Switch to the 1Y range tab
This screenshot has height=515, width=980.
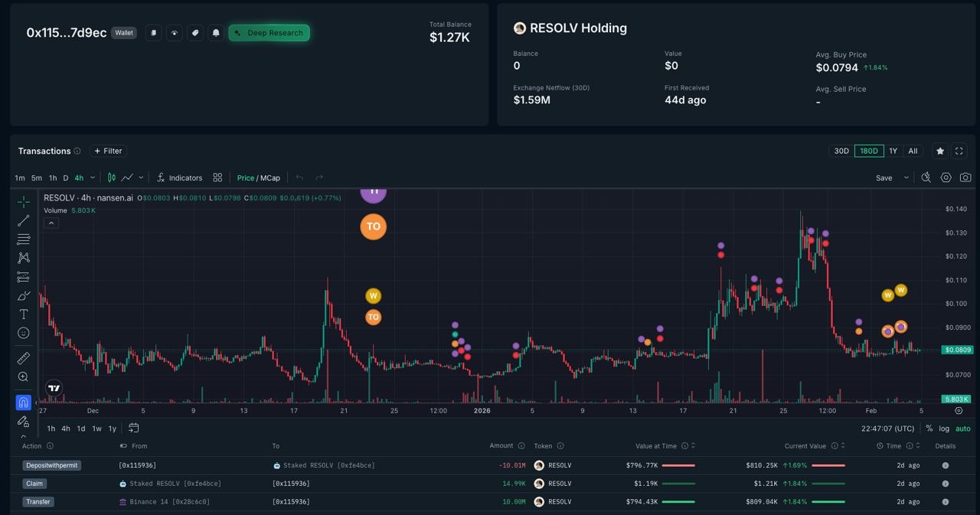point(893,151)
